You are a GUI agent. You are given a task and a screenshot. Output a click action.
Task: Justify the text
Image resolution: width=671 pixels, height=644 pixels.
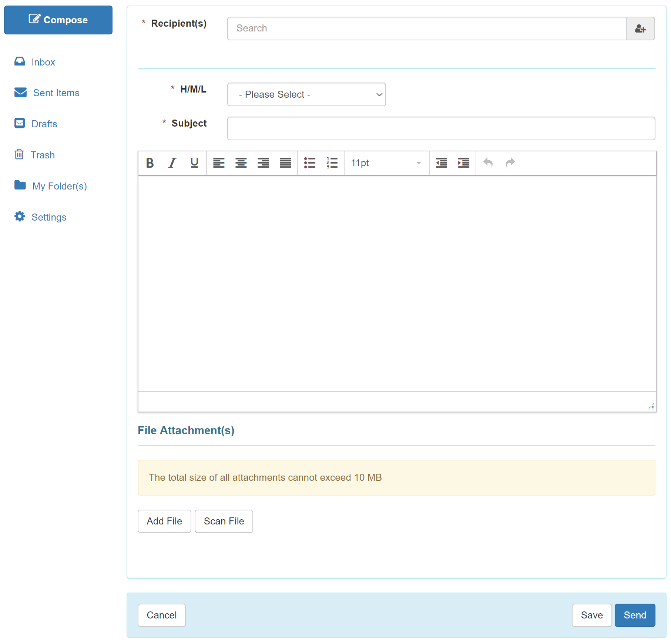pyautogui.click(x=285, y=163)
